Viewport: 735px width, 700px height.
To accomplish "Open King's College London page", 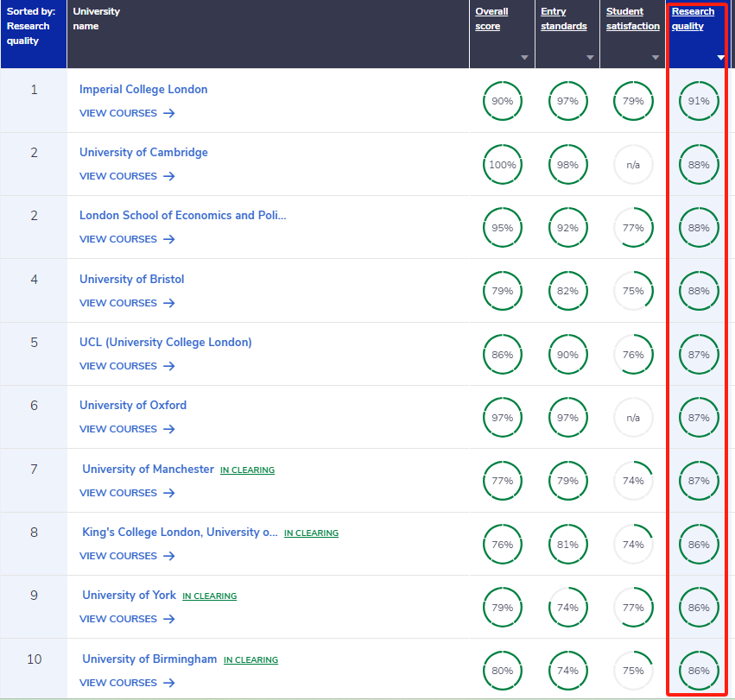I will [180, 532].
